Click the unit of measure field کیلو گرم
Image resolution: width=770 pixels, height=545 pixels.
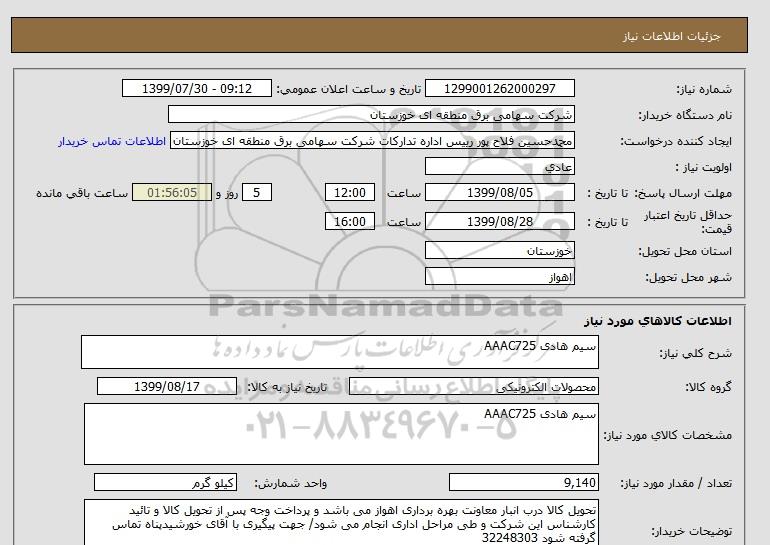click(x=165, y=482)
